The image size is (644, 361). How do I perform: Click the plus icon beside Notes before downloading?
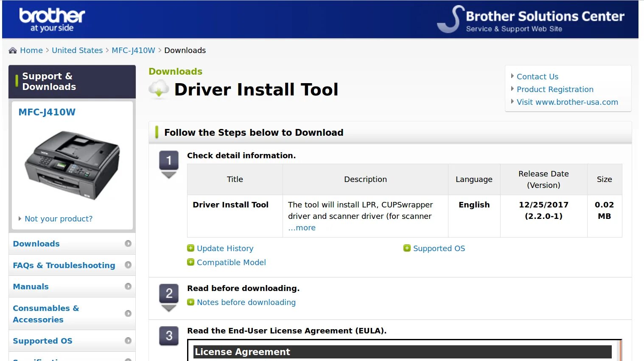pos(191,302)
